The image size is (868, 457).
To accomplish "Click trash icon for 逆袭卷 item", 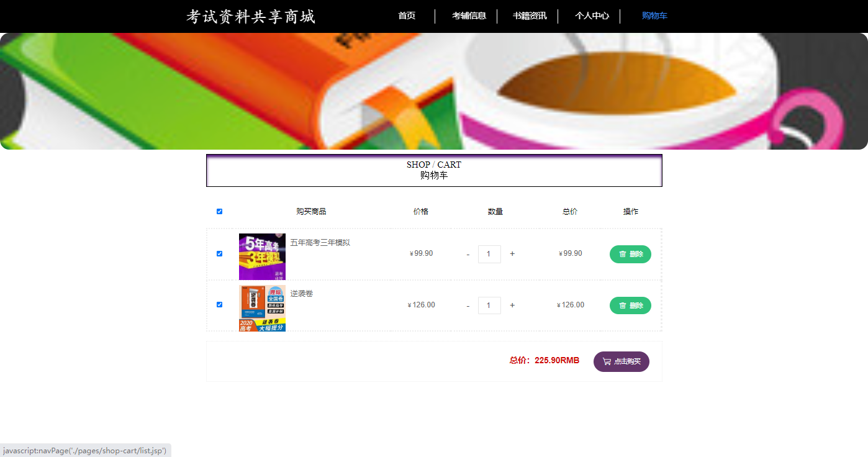I will tap(623, 305).
